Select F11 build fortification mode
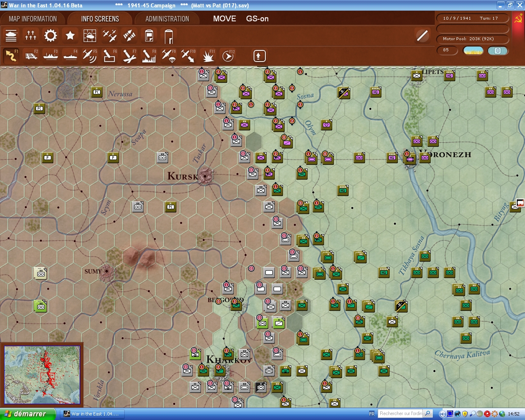 [x=208, y=55]
